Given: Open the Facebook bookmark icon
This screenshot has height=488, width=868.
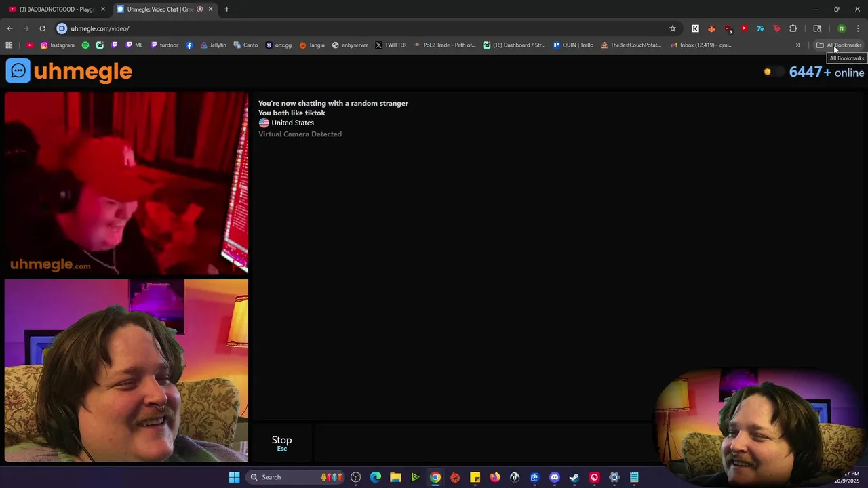Looking at the screenshot, I should click(189, 45).
